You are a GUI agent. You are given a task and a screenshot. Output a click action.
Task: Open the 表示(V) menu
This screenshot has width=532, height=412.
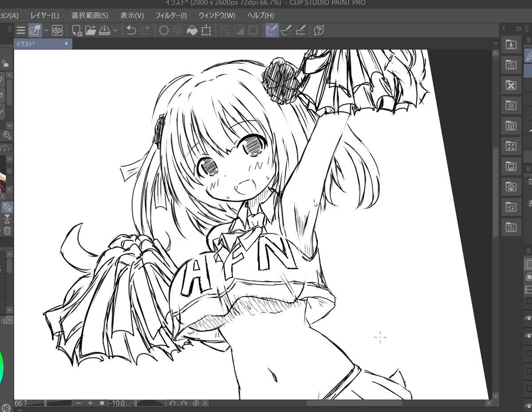[x=132, y=16]
